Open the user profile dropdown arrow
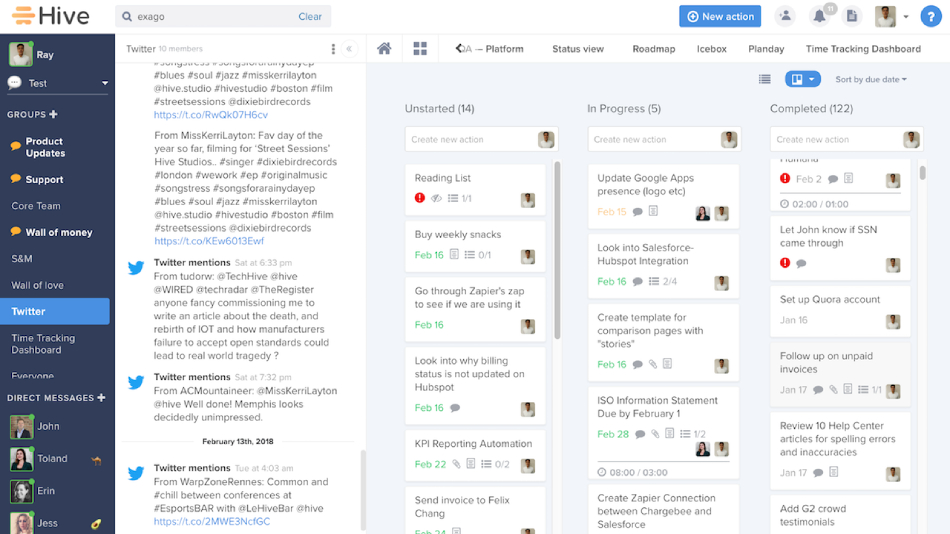The width and height of the screenshot is (950, 534). (x=906, y=17)
